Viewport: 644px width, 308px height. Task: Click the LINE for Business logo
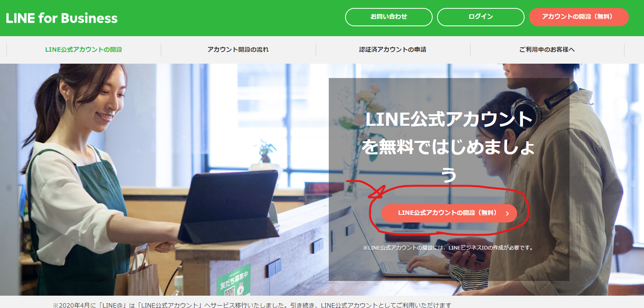pos(62,18)
